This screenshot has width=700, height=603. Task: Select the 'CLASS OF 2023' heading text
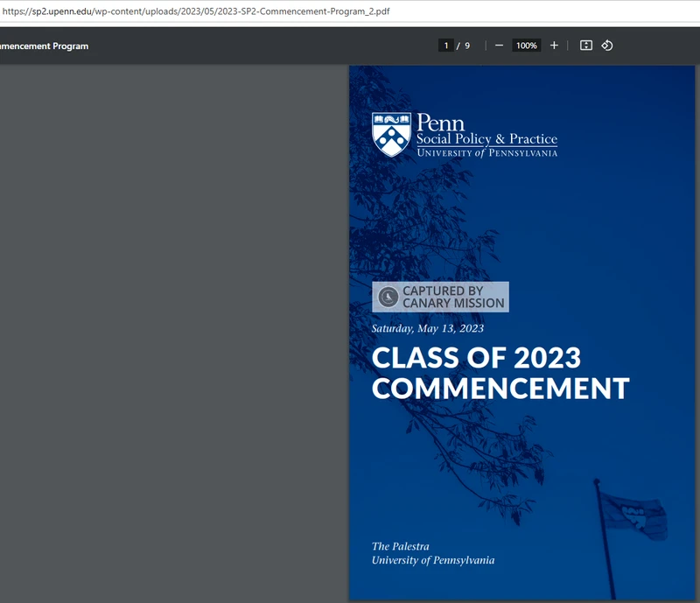coord(476,358)
